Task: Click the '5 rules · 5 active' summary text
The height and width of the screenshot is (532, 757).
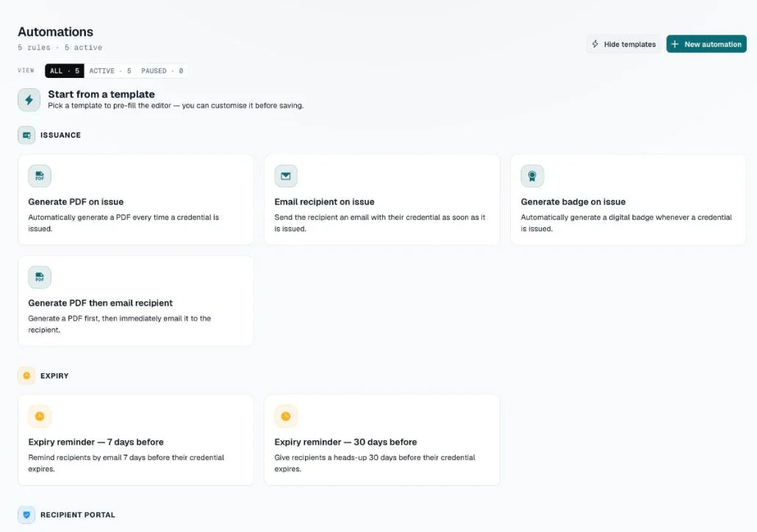Action: pos(60,47)
